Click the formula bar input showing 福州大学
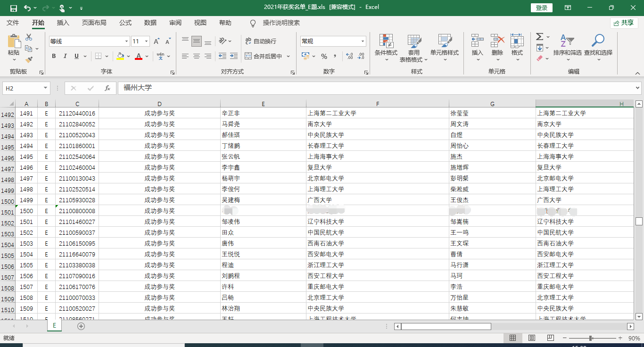This screenshot has height=347, width=644. [x=375, y=88]
